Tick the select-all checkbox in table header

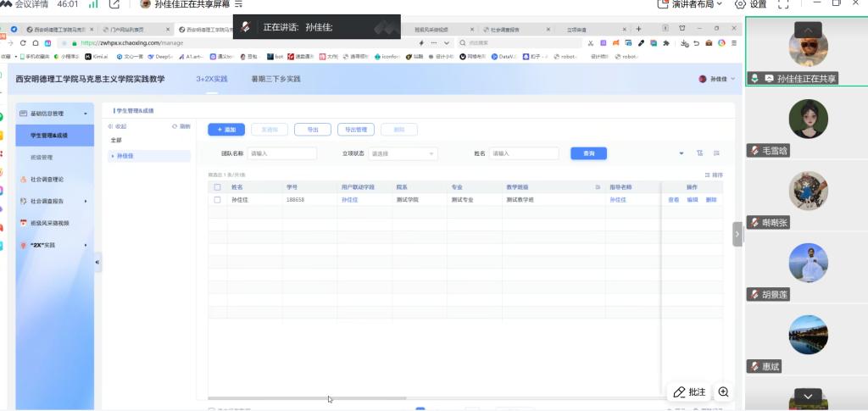[x=217, y=186]
